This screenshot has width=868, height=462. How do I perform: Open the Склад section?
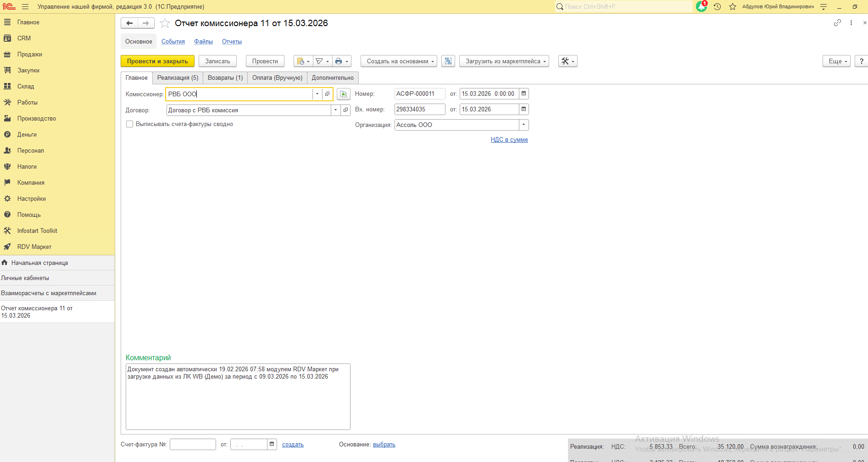click(26, 86)
